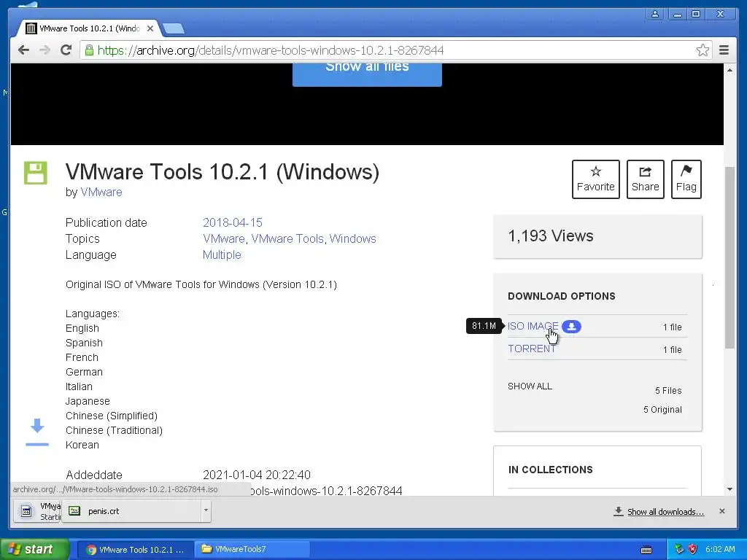Open the penis.crt downloaded file
This screenshot has width=747, height=560.
click(131, 511)
